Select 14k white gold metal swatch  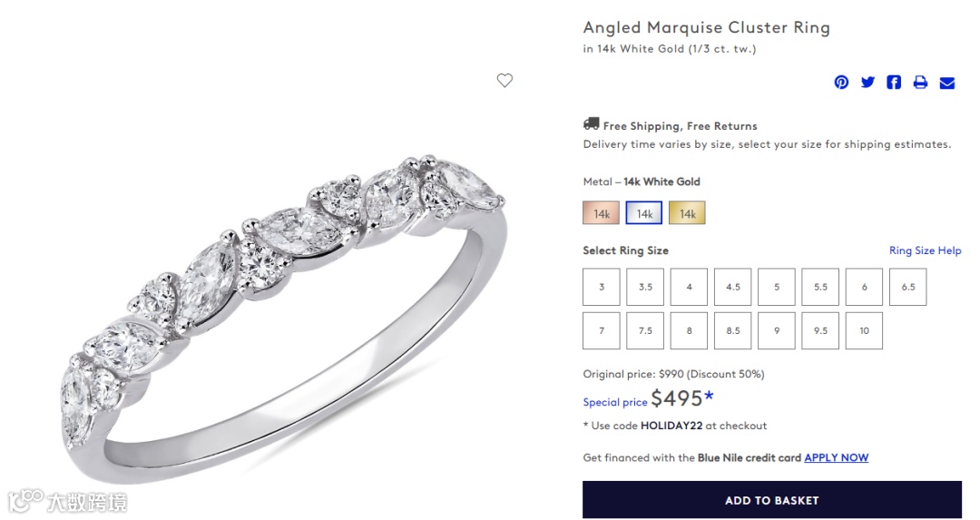pyautogui.click(x=644, y=213)
